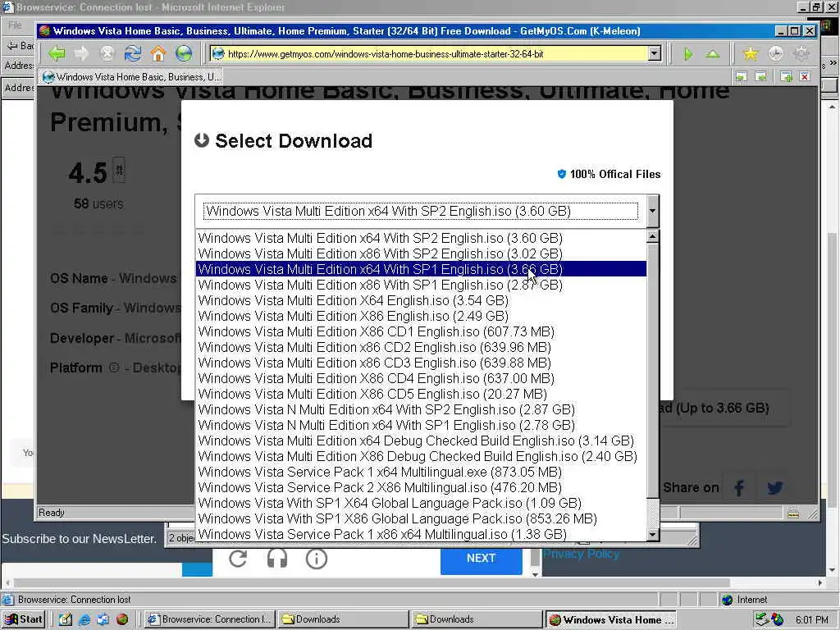
Task: Choose X86 CD4 English.iso (637.00 MB)
Action: 421,378
